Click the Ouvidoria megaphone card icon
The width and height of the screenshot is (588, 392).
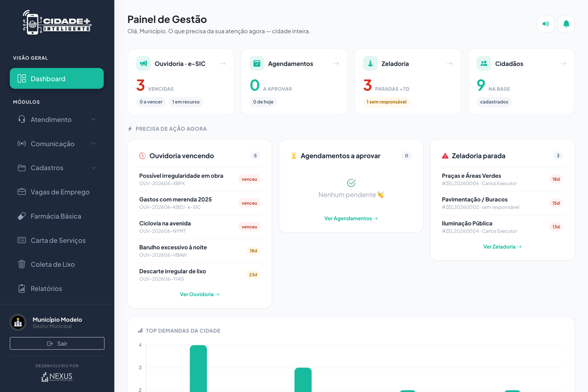pyautogui.click(x=143, y=64)
